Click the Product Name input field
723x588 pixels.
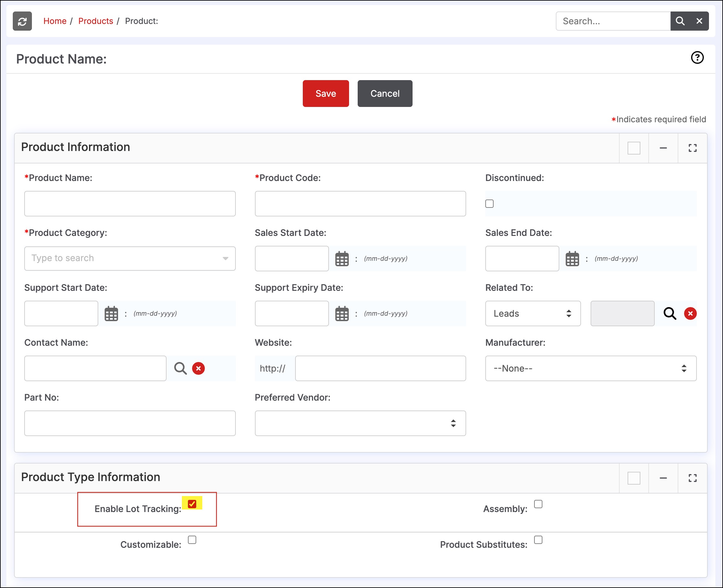tap(130, 204)
